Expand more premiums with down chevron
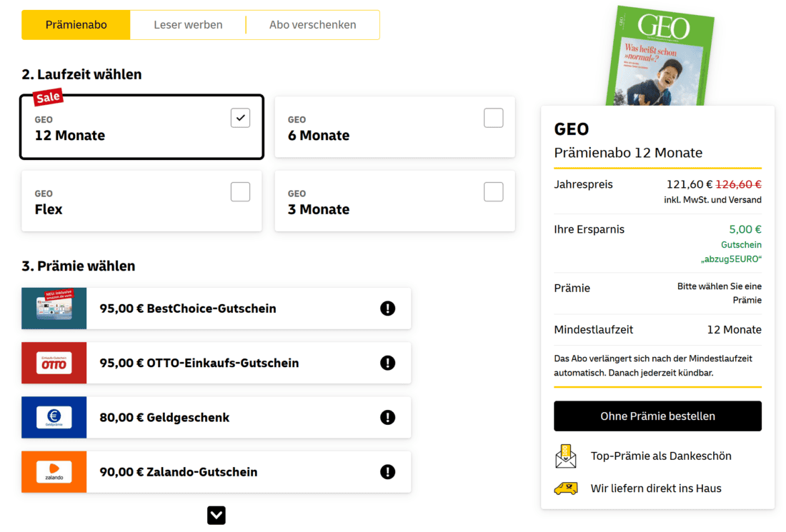 click(217, 515)
